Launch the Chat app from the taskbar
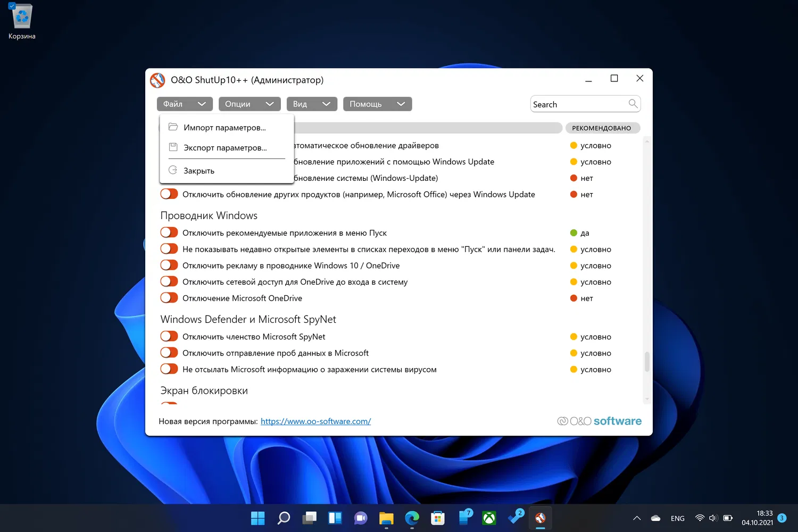 point(361,518)
